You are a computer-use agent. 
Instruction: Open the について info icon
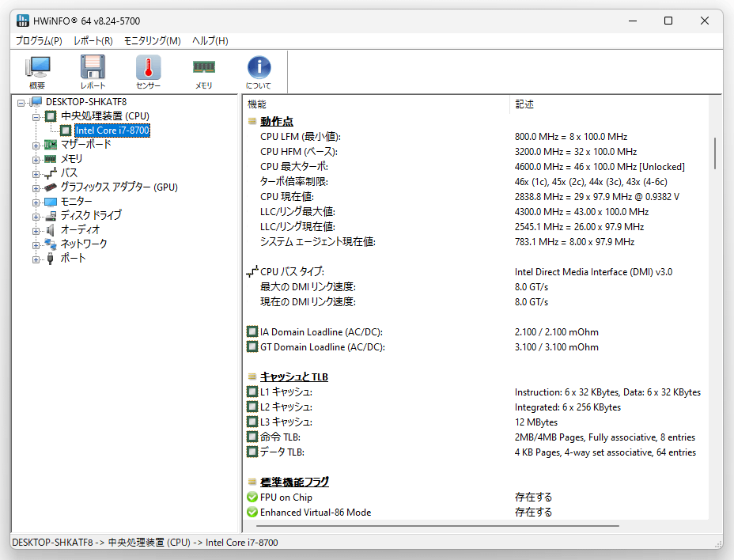click(x=259, y=72)
